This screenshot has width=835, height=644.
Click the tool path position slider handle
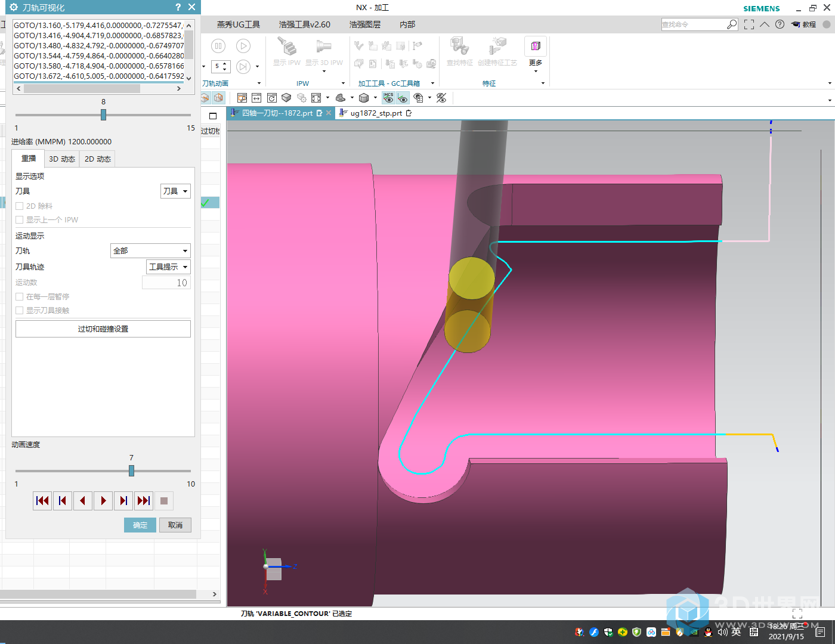[x=103, y=114]
